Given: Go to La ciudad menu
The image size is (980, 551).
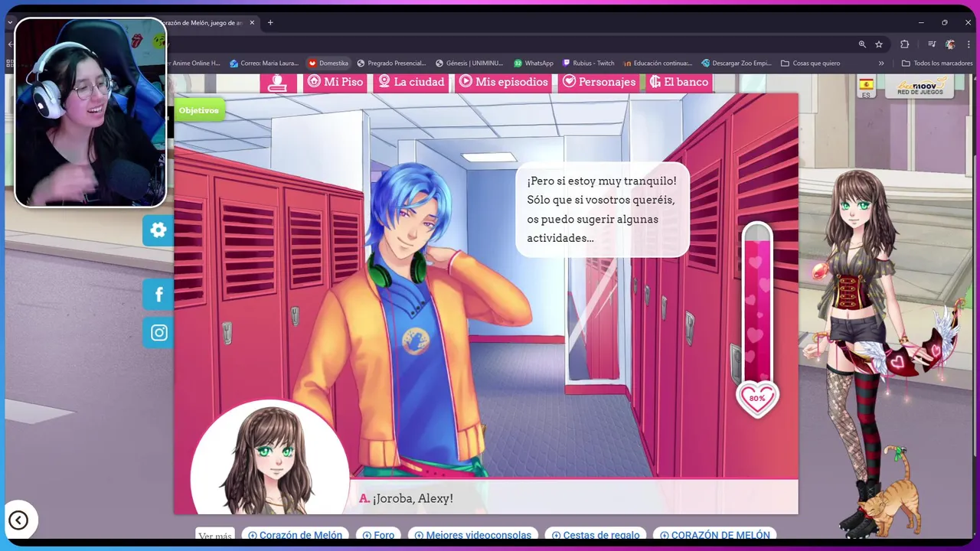Looking at the screenshot, I should pos(411,82).
